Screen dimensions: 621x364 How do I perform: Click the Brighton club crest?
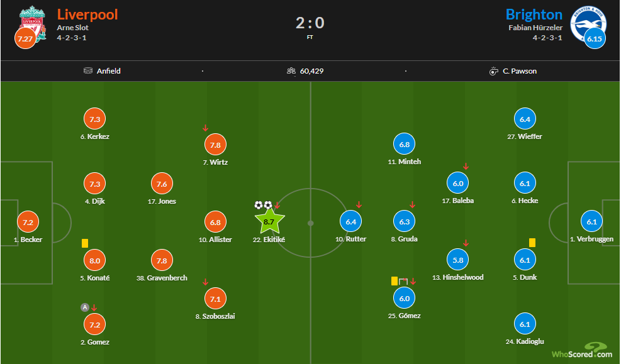[588, 23]
